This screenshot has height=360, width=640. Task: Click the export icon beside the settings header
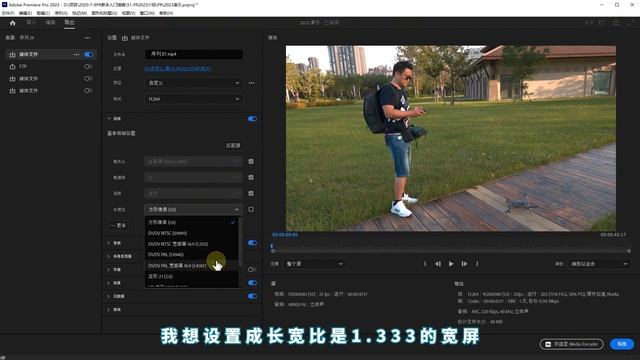(125, 38)
